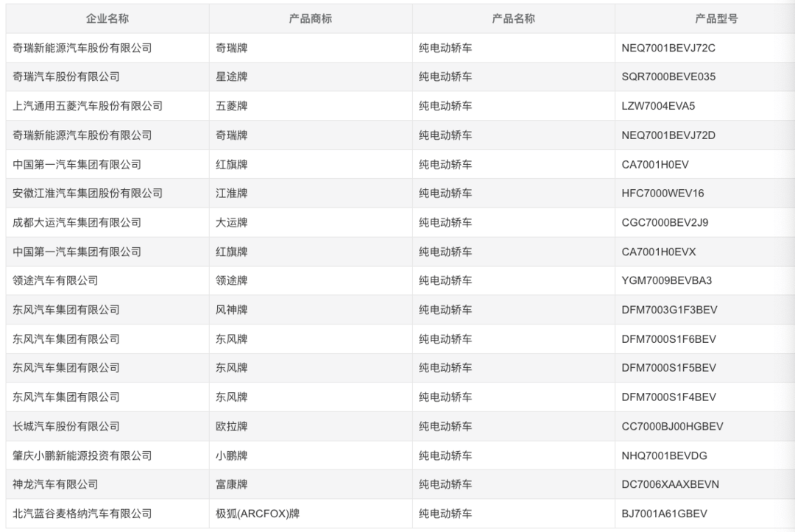This screenshot has height=532, width=795.
Task: Click 红旗牌 in the CA7001H0EVX row
Action: coord(231,252)
